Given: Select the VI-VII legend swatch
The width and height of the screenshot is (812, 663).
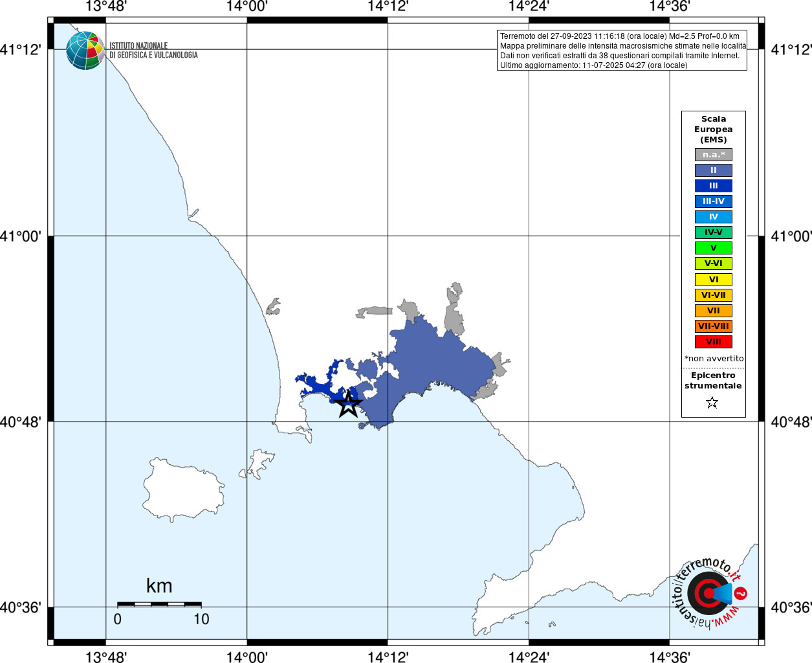Looking at the screenshot, I should (x=714, y=295).
